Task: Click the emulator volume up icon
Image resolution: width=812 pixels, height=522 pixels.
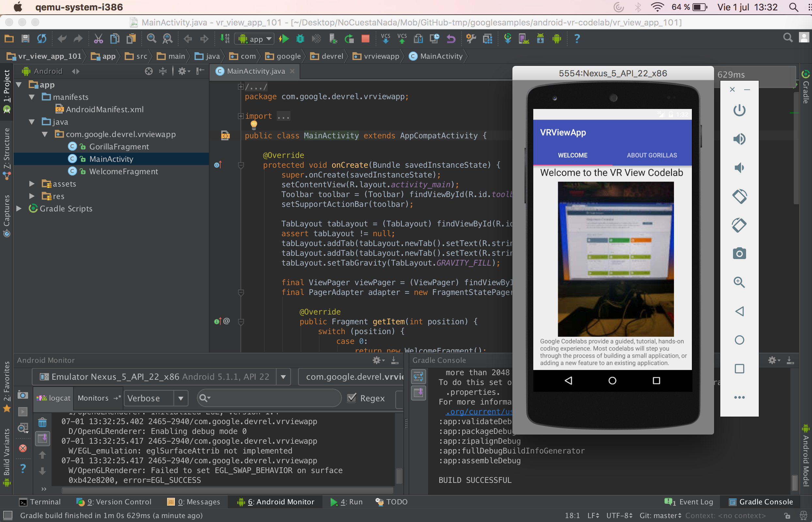Action: pos(740,139)
